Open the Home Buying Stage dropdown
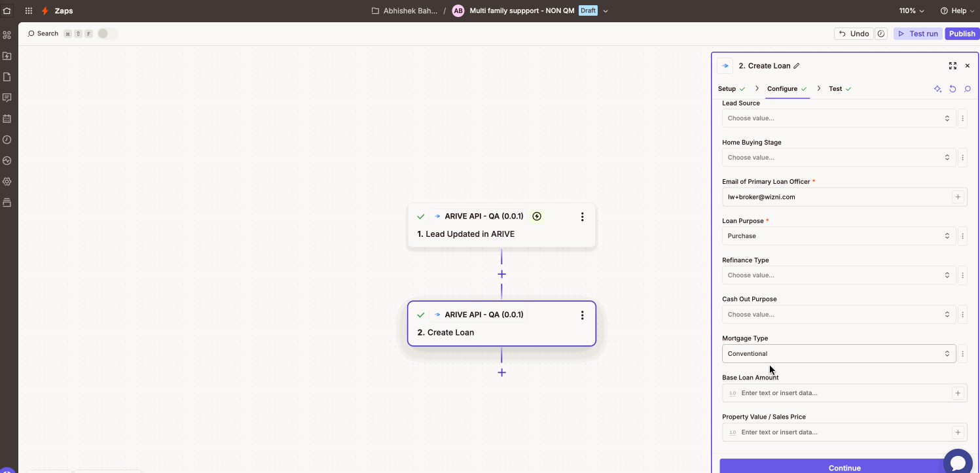Image resolution: width=980 pixels, height=473 pixels. (x=839, y=158)
